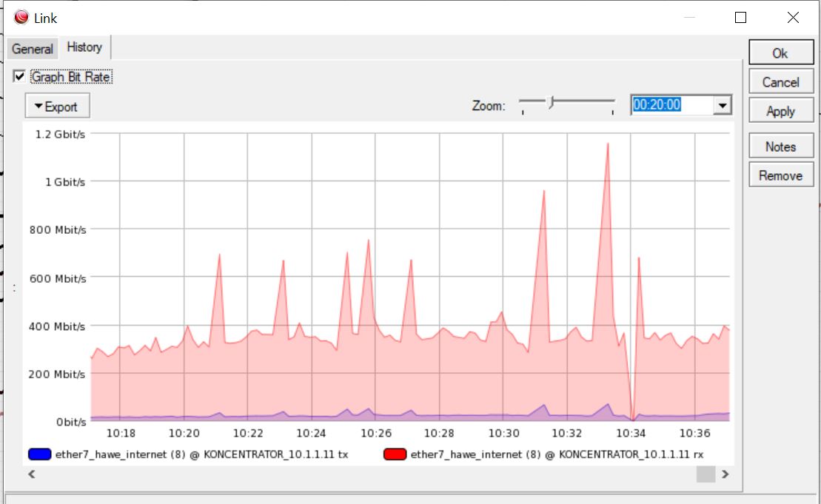Click the red rx legend swatch
This screenshot has width=821, height=504.
click(x=395, y=454)
